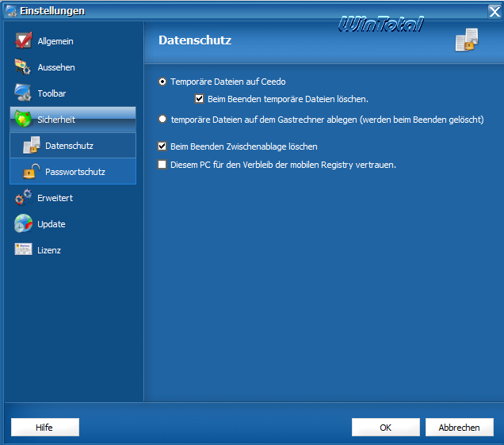Close the Einstellungen window
This screenshot has height=445, width=504.
(x=494, y=12)
